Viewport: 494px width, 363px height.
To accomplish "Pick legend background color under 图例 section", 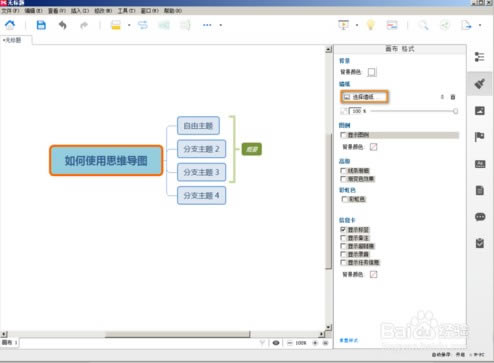I will [x=374, y=147].
